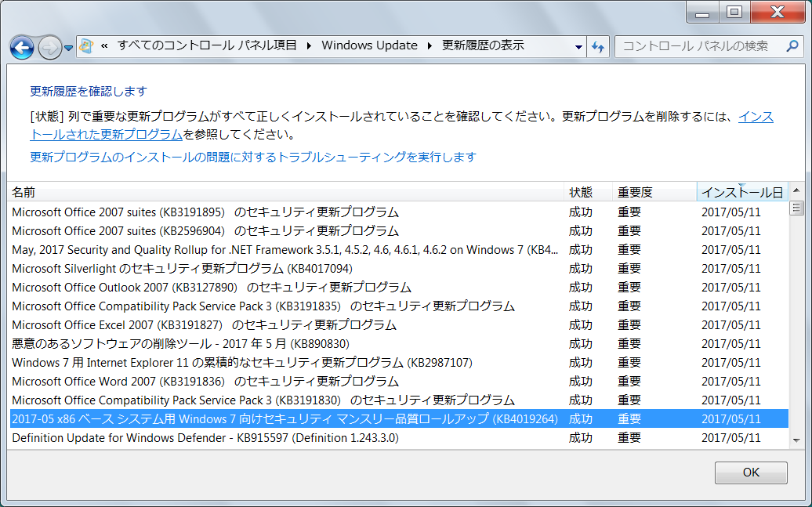Click the list scrollbar thumb

tap(796, 208)
